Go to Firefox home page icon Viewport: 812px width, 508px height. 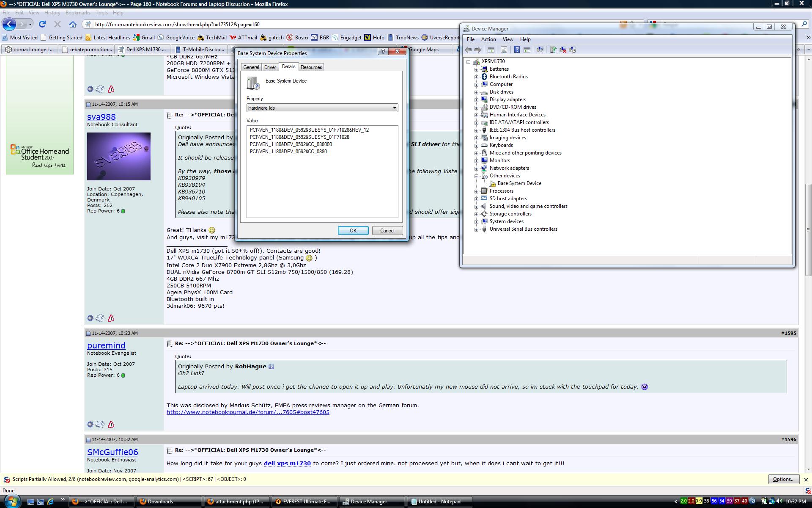point(73,24)
